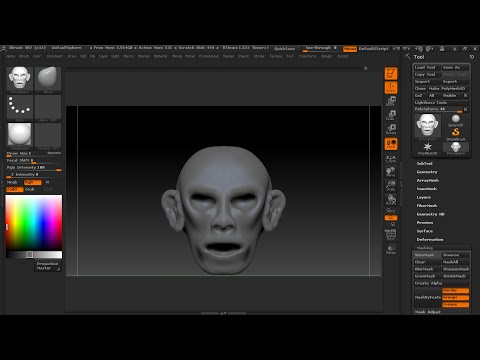Expand the Surface section
The height and width of the screenshot is (360, 480).
pyautogui.click(x=425, y=231)
